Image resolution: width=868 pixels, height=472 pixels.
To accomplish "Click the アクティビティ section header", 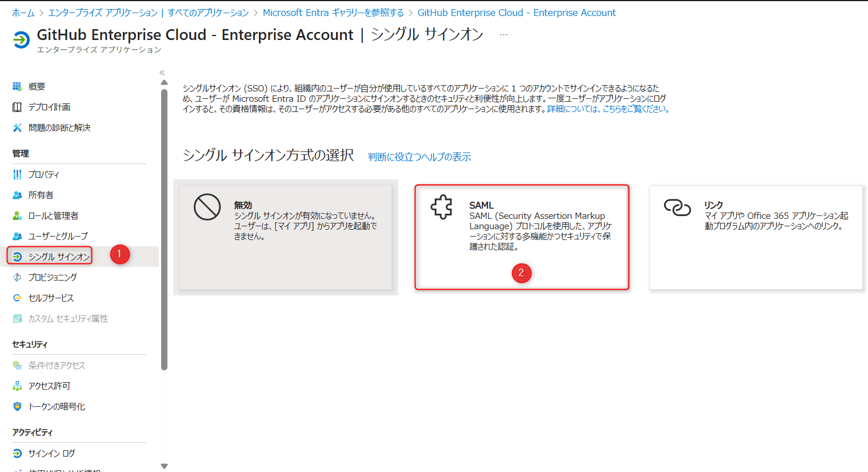I will coord(32,432).
